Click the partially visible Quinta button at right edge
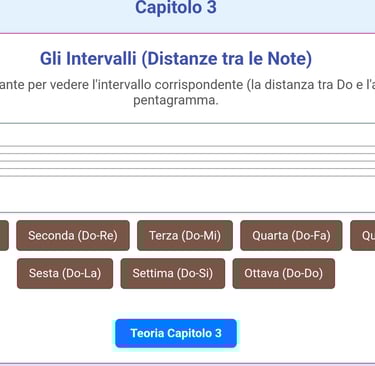Viewport: 375px width, 366px height. 363,235
